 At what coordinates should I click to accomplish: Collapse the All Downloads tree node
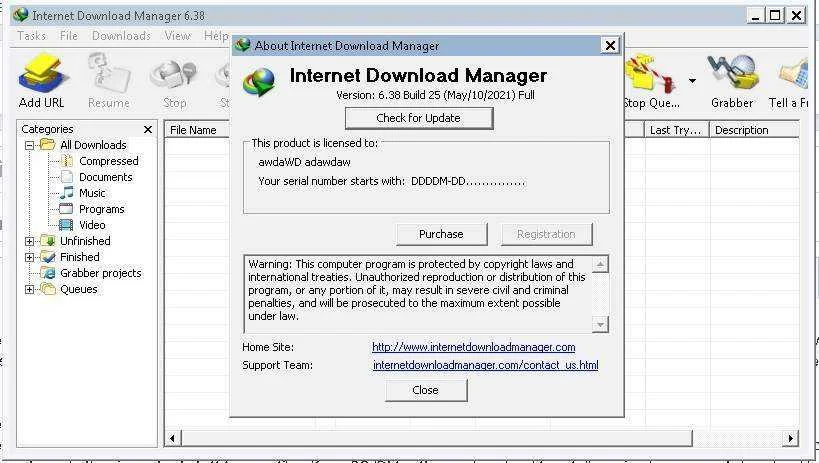(30, 145)
